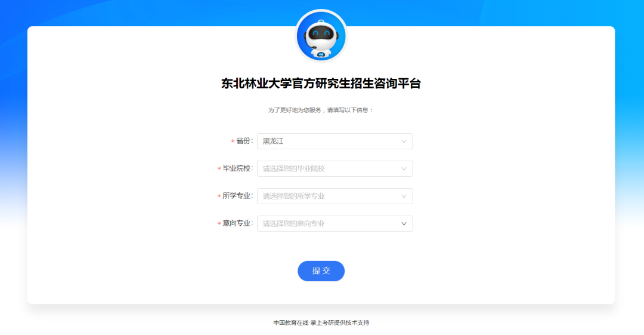Image resolution: width=644 pixels, height=335 pixels.
Task: Click the dark chevron arrow in the 意向专业 field
Action: pos(404,223)
